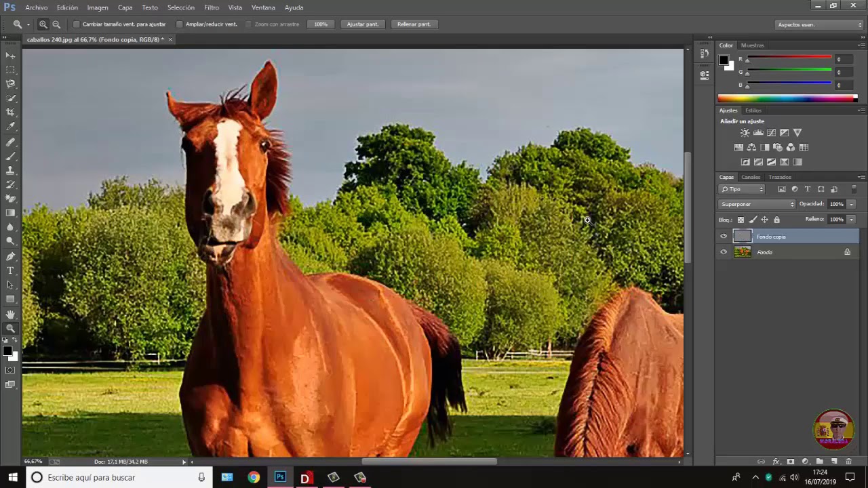Open the Filtro menu

212,7
